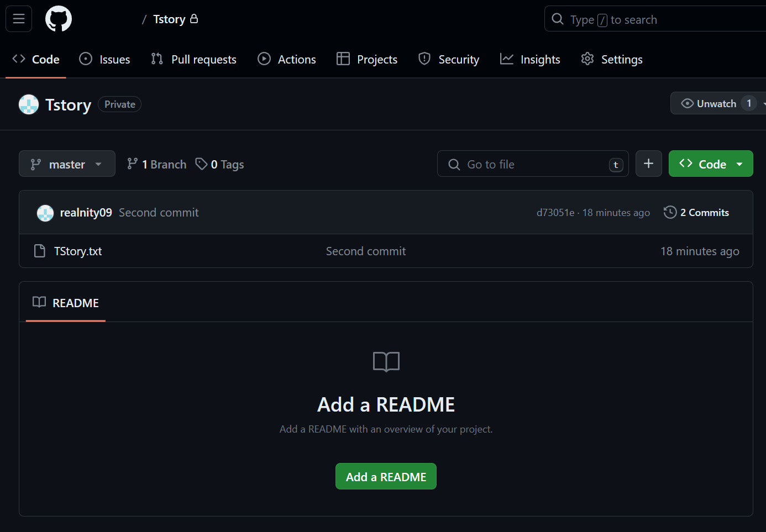Click the Issues circle-dot icon
Screen dimensions: 766x532
point(86,59)
